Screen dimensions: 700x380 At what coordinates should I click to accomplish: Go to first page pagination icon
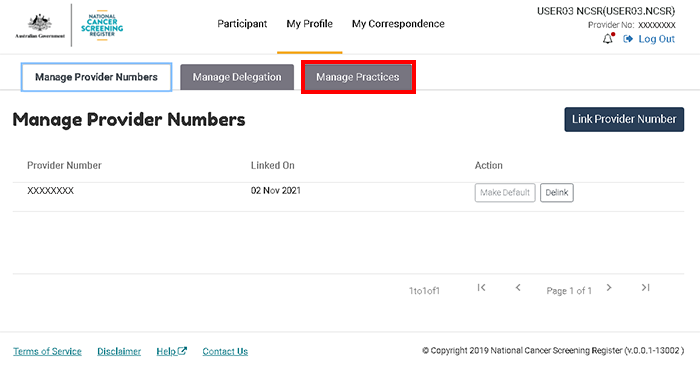click(x=481, y=288)
